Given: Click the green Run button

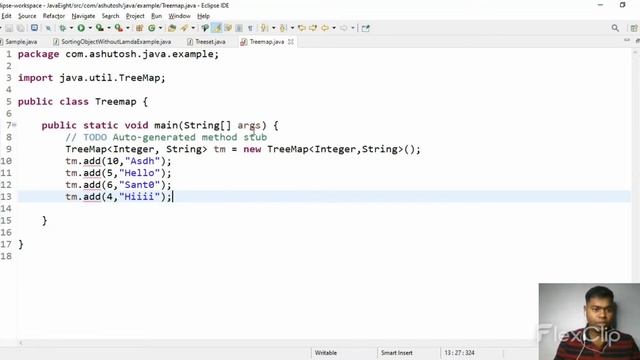Looking at the screenshot, I should (81, 28).
